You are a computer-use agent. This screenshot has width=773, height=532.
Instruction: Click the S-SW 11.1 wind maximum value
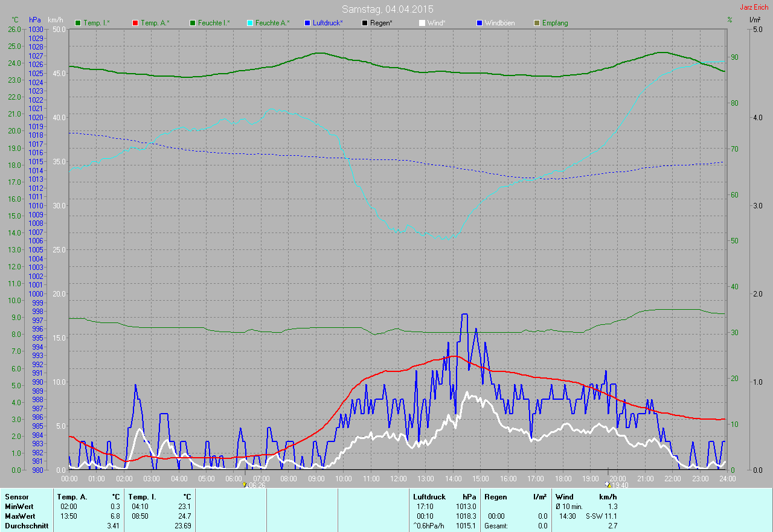(601, 516)
